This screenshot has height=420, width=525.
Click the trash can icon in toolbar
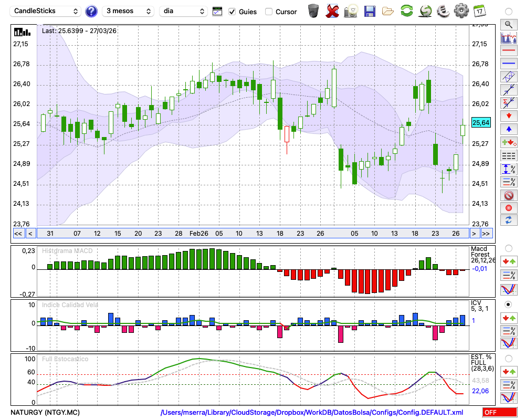pos(313,11)
